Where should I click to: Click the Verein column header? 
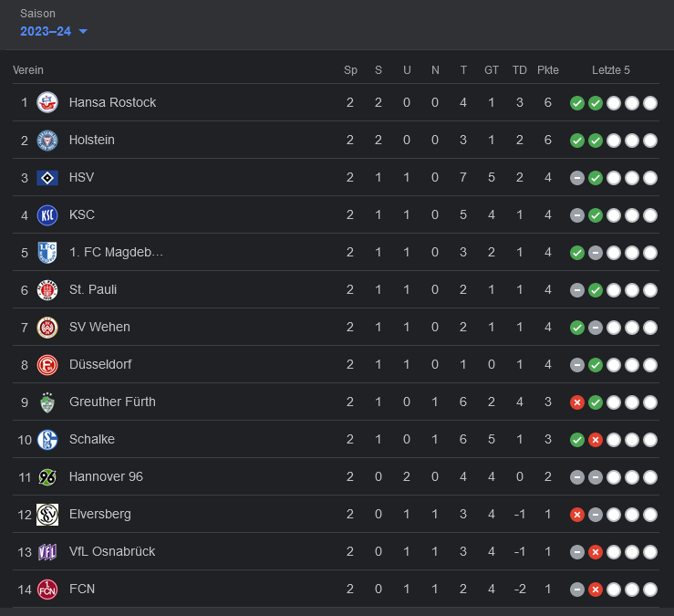coord(28,70)
